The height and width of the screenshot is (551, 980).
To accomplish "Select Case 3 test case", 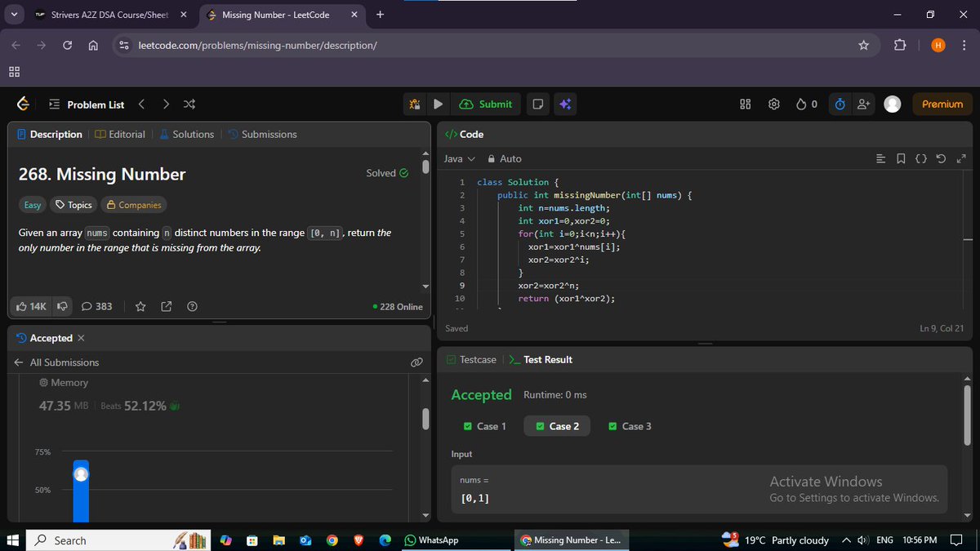I will coord(630,426).
